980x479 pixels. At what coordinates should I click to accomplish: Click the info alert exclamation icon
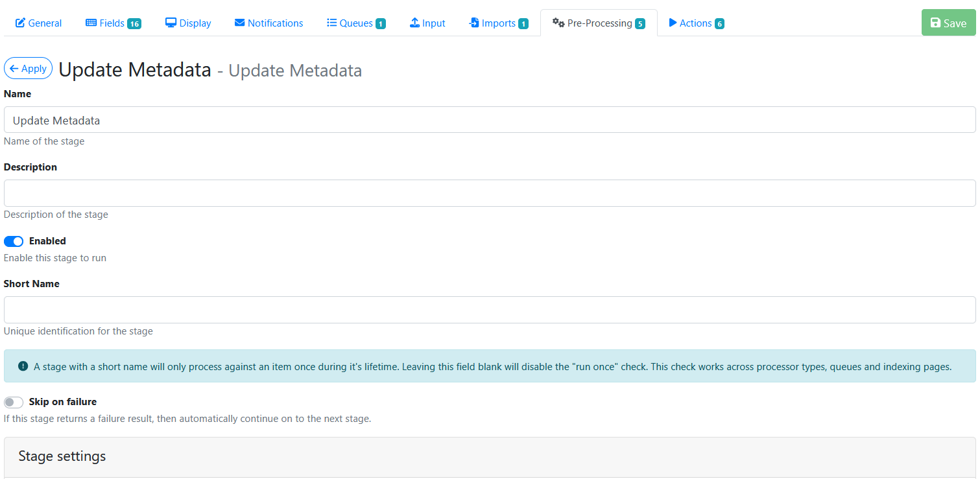(x=23, y=366)
